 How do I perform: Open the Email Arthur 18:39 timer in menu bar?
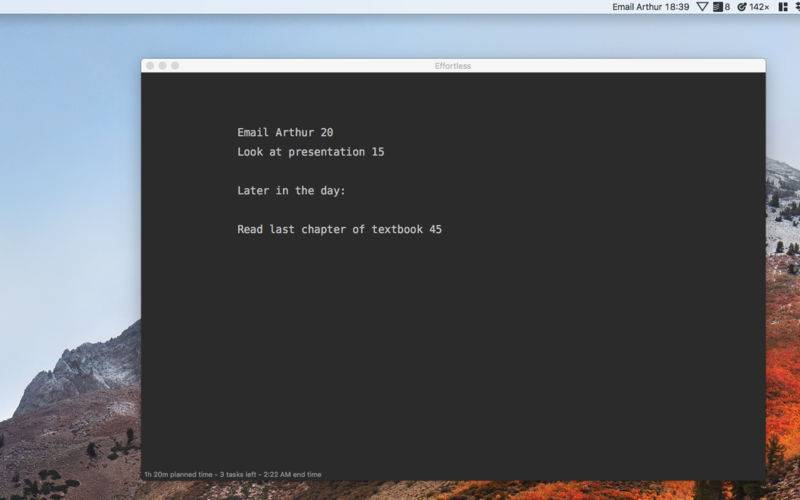pyautogui.click(x=651, y=7)
